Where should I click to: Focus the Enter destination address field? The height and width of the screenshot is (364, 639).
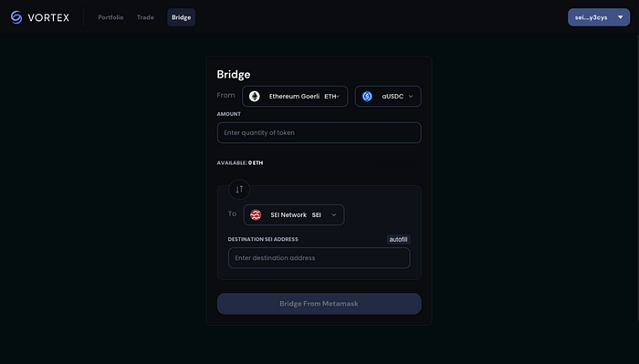coord(319,258)
